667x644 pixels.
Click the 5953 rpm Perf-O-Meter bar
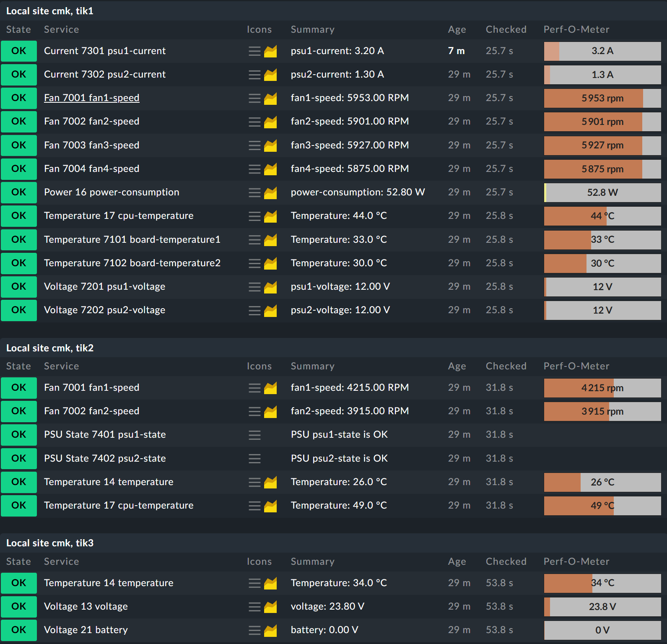point(602,98)
